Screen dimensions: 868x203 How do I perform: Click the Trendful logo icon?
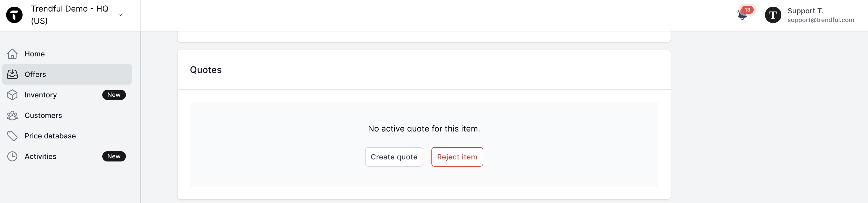click(x=15, y=15)
